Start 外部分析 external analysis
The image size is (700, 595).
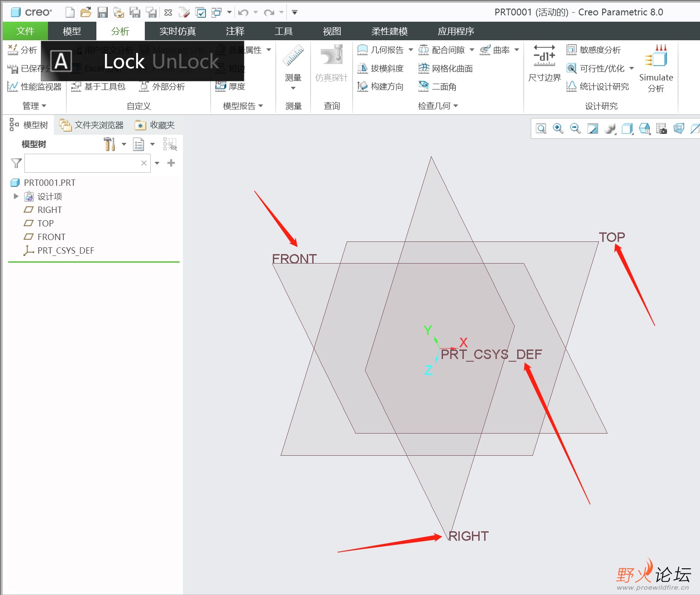pos(162,86)
